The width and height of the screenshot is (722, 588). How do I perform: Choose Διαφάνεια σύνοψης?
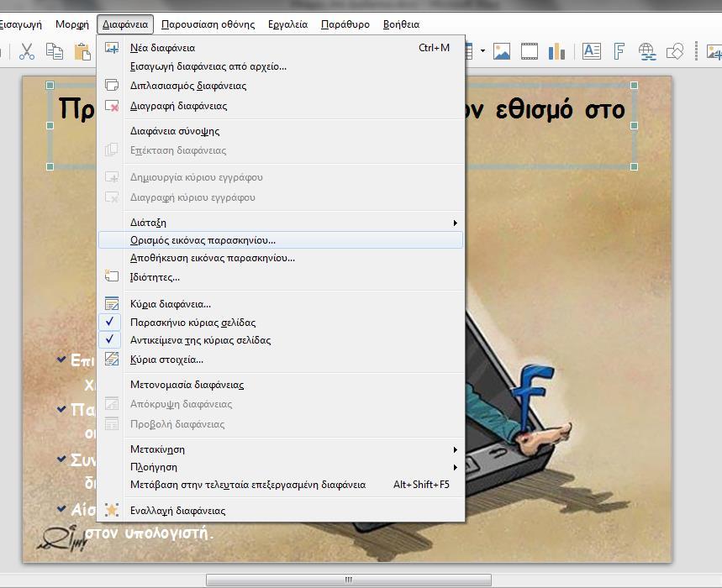pos(281,131)
